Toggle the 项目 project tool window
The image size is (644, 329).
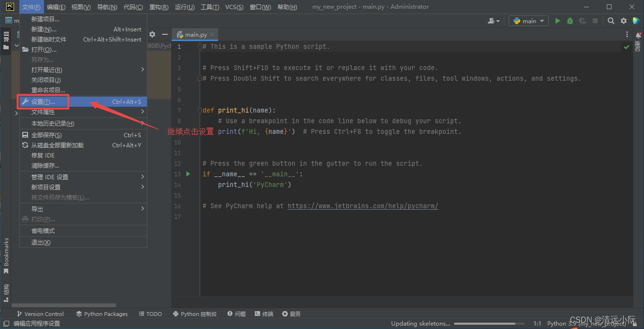6,41
